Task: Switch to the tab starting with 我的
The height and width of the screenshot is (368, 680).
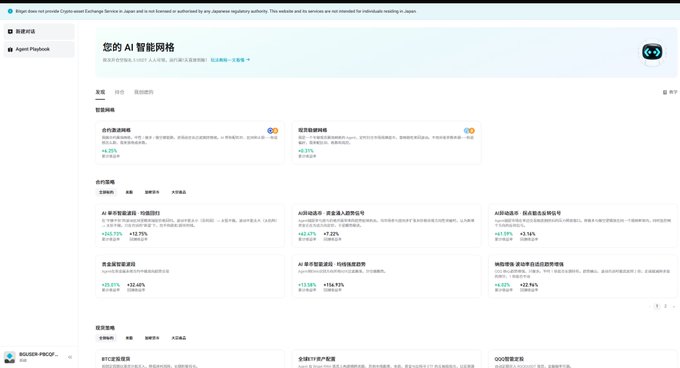Action: coord(144,92)
